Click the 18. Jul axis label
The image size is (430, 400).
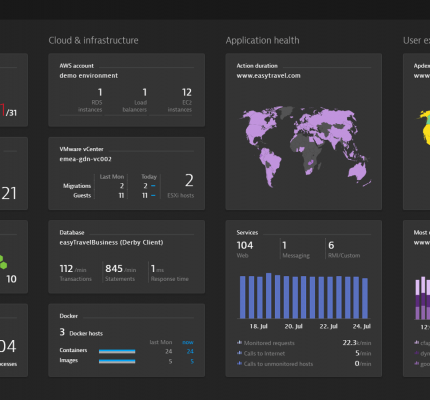pos(258,326)
